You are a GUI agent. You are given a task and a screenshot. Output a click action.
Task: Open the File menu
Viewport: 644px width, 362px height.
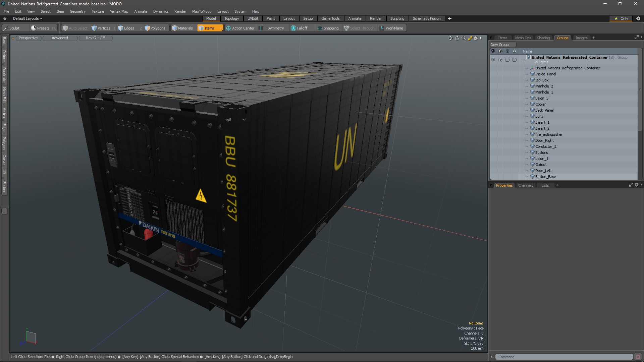point(6,11)
